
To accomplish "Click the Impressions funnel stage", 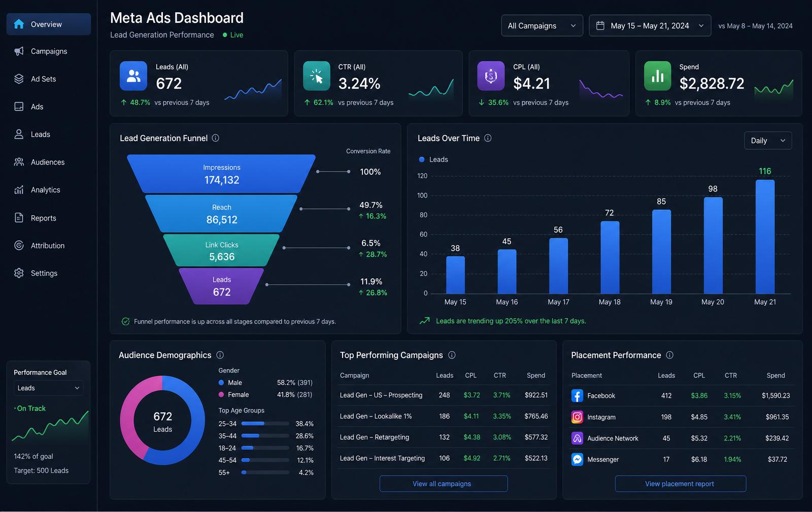I will pos(221,174).
